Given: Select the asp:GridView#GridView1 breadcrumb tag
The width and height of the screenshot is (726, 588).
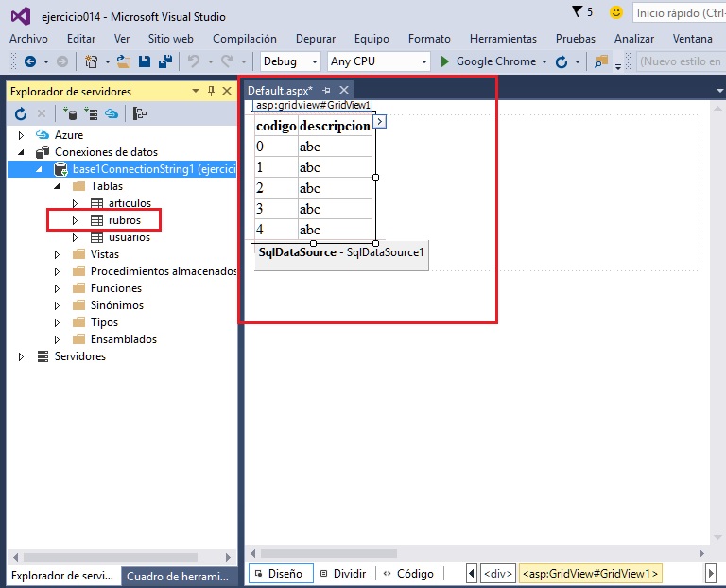Looking at the screenshot, I should [x=591, y=574].
